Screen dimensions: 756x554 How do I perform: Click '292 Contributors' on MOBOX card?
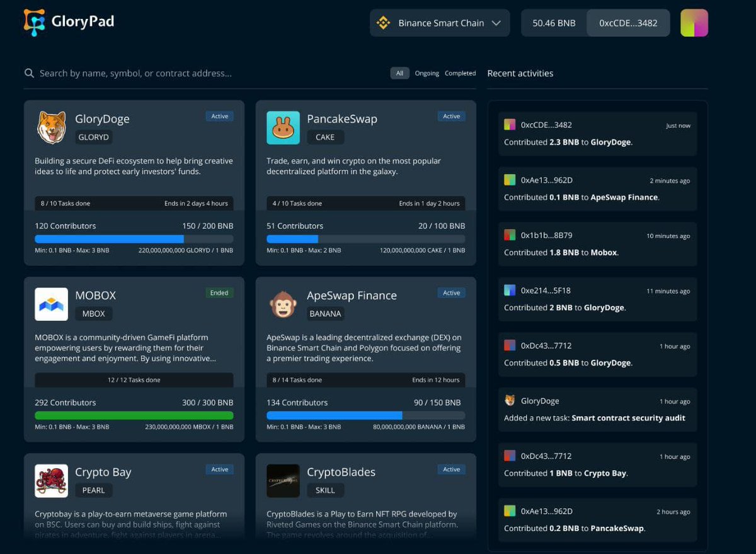coord(66,402)
